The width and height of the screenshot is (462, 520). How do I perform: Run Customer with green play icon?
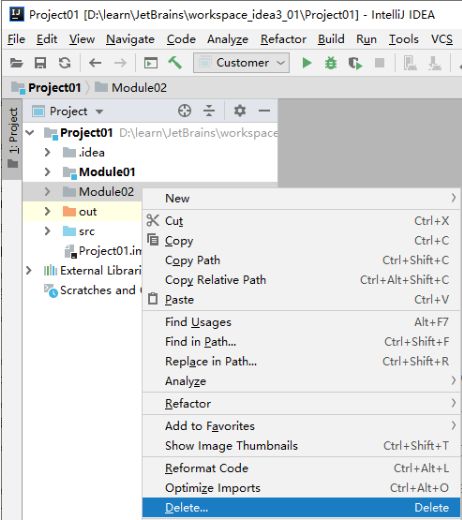306,63
